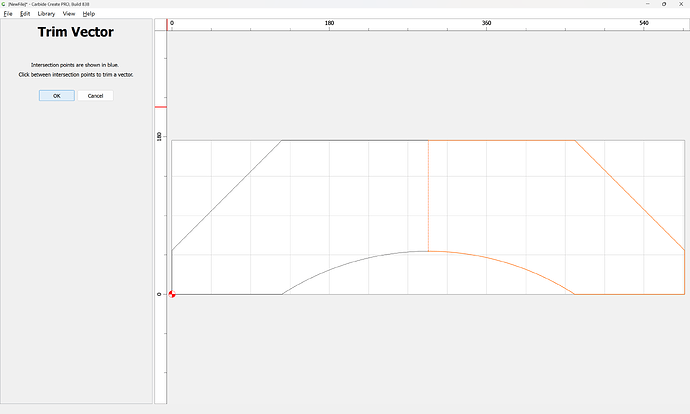
Task: Click the gray top horizontal segment
Action: (355, 140)
